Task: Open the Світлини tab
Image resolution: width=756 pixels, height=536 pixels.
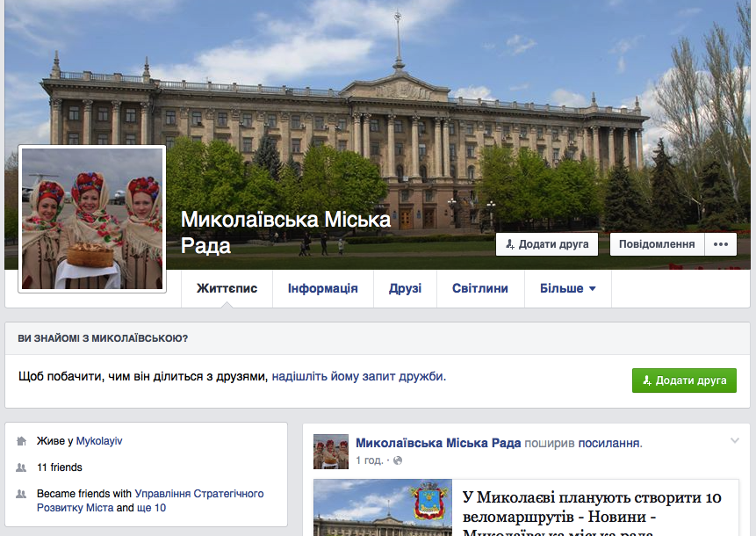Action: [479, 288]
